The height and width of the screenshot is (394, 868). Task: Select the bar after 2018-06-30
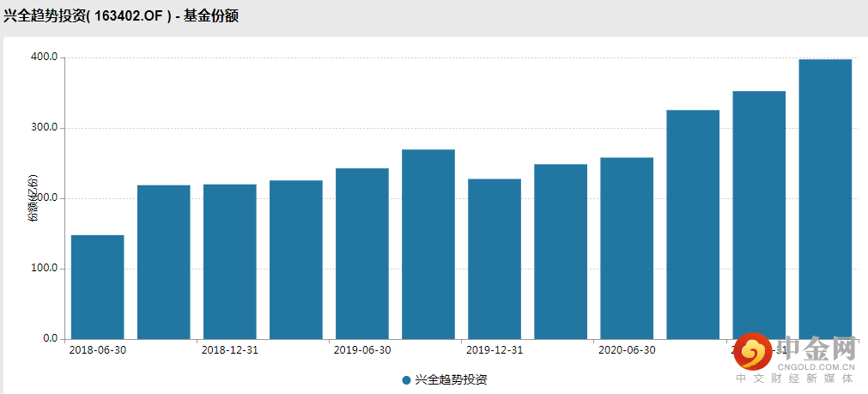tap(164, 263)
